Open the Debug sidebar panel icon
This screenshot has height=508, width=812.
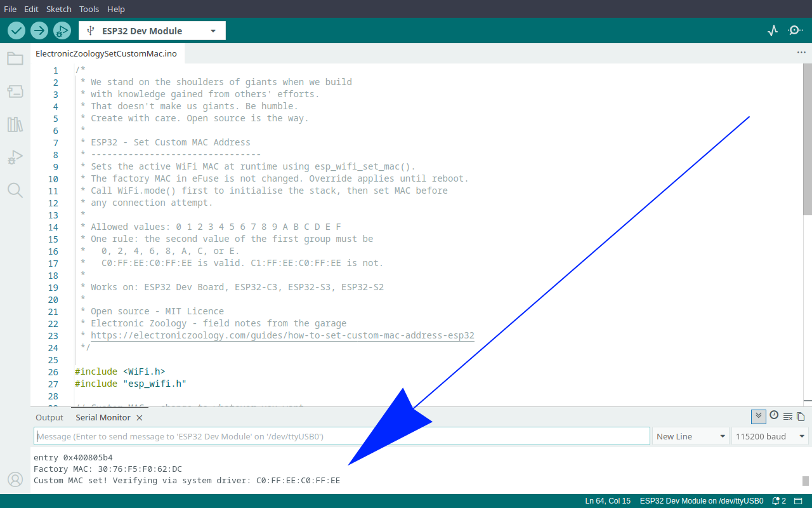(x=15, y=157)
